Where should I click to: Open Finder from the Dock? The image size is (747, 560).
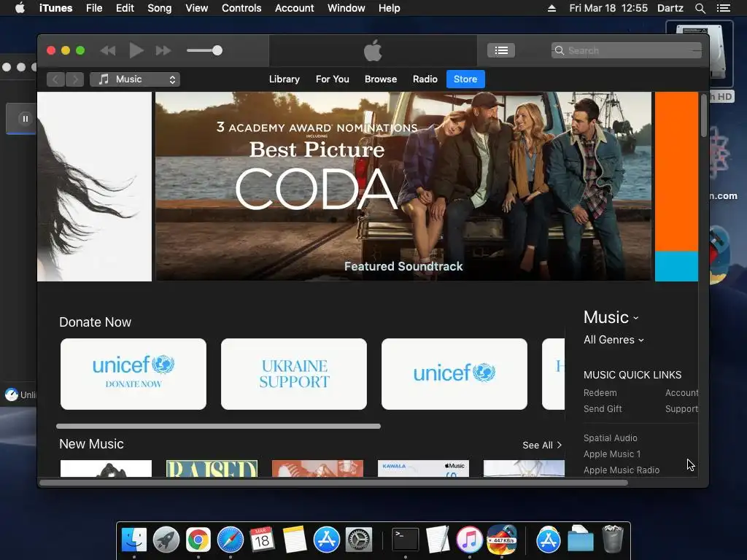pos(134,540)
